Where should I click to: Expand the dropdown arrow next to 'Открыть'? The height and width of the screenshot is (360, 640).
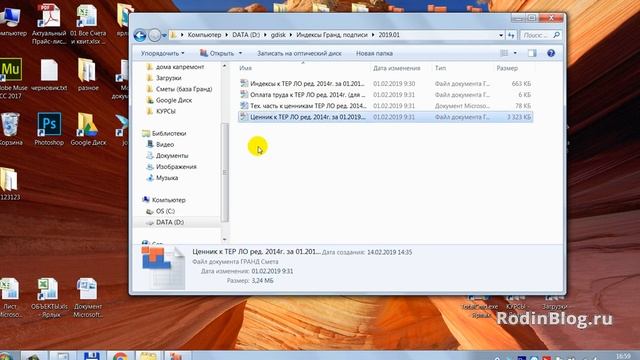coord(240,53)
